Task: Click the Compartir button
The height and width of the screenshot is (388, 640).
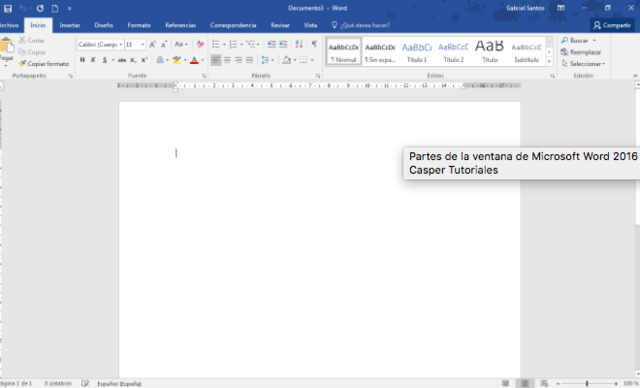Action: coord(612,25)
